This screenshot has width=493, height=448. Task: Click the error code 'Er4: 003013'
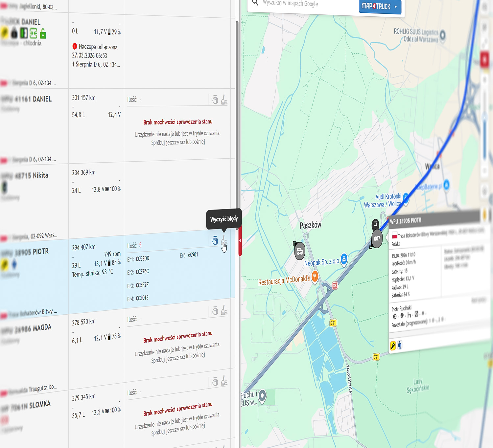(x=138, y=298)
